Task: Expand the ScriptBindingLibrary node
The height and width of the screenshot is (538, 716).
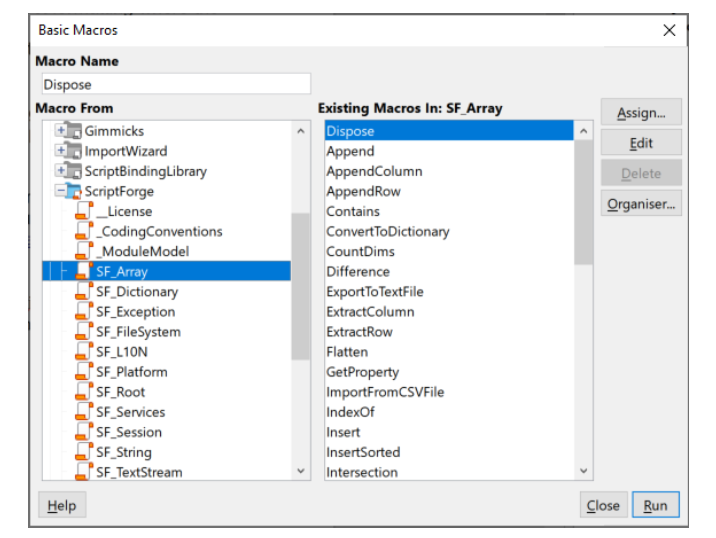Action: [60, 171]
